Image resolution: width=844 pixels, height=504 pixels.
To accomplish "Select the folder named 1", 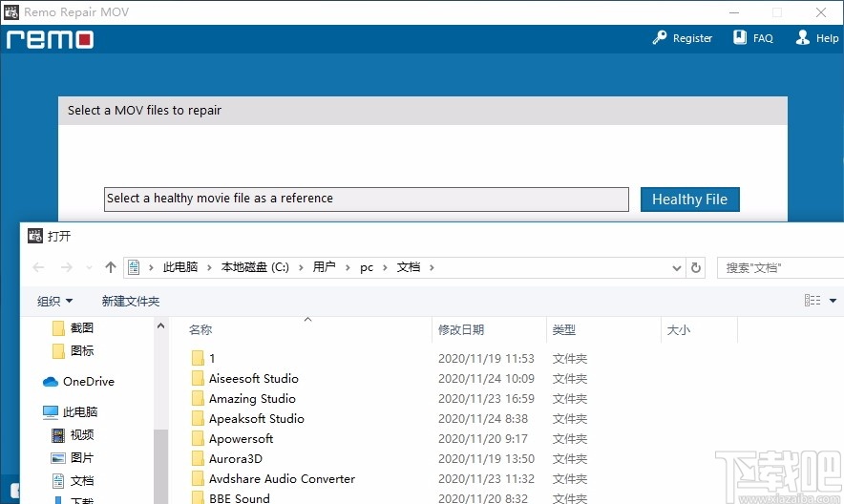I will 212,358.
